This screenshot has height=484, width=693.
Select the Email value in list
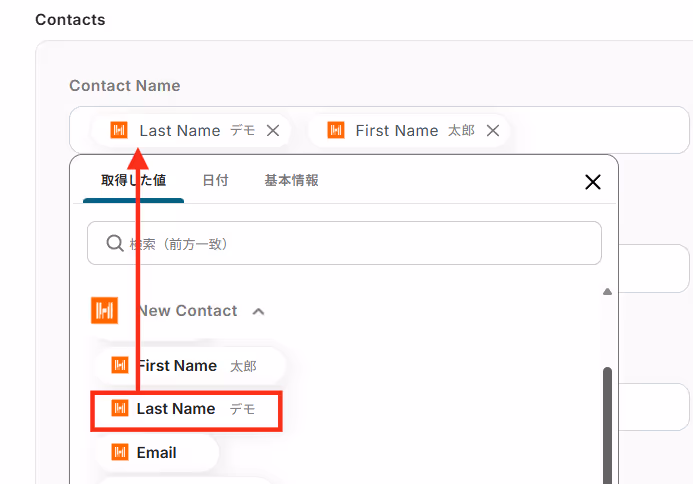157,453
